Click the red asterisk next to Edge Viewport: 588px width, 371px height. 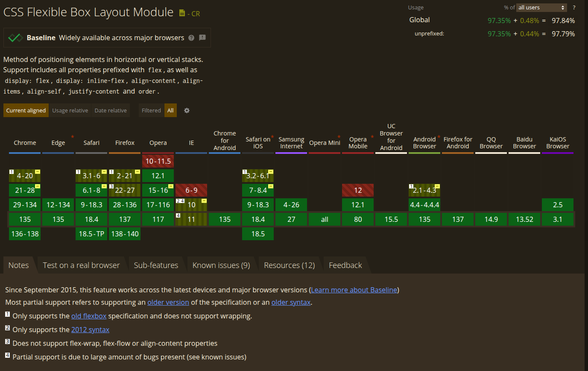tap(73, 137)
